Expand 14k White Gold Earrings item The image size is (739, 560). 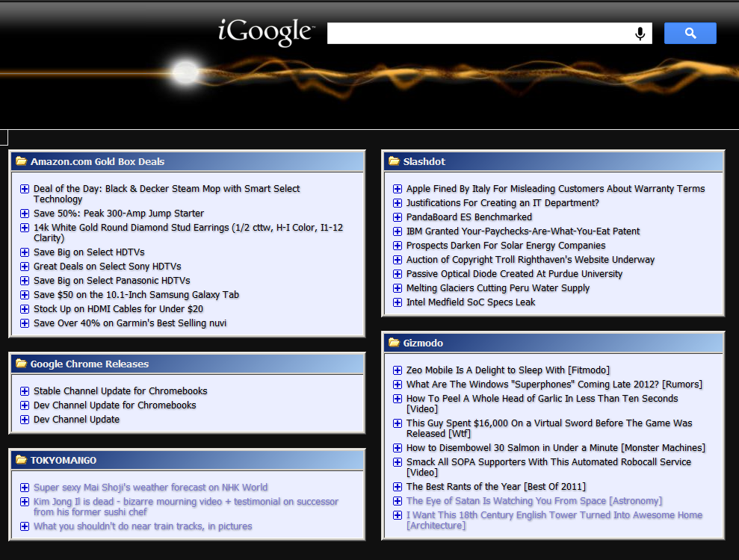(25, 228)
